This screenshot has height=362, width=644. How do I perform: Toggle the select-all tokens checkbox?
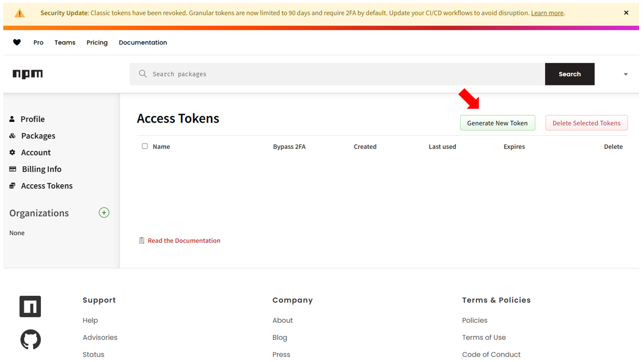(145, 146)
